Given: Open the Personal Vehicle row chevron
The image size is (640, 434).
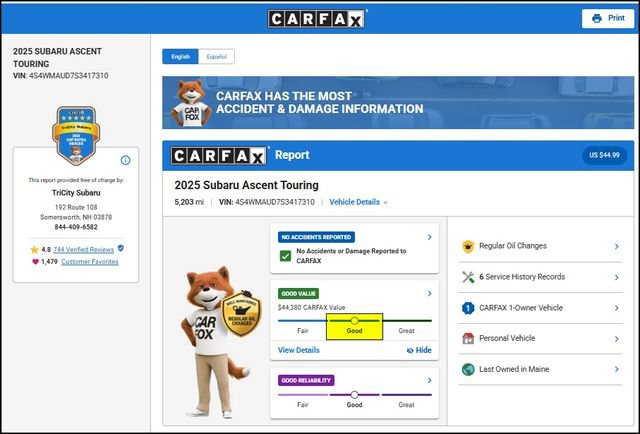Looking at the screenshot, I should (x=617, y=339).
